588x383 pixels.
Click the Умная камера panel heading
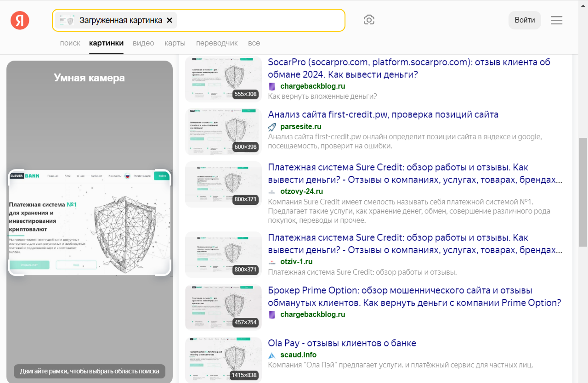point(89,78)
